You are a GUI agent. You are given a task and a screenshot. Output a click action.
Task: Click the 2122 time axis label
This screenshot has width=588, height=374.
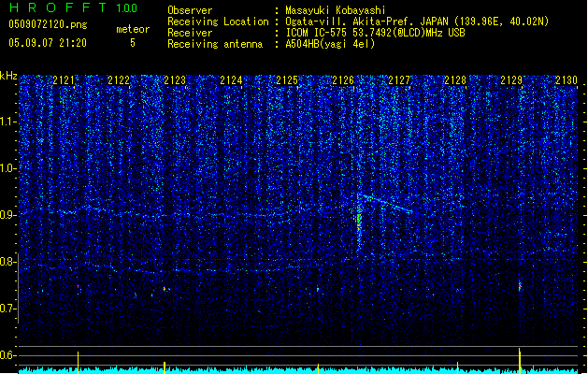coord(119,80)
